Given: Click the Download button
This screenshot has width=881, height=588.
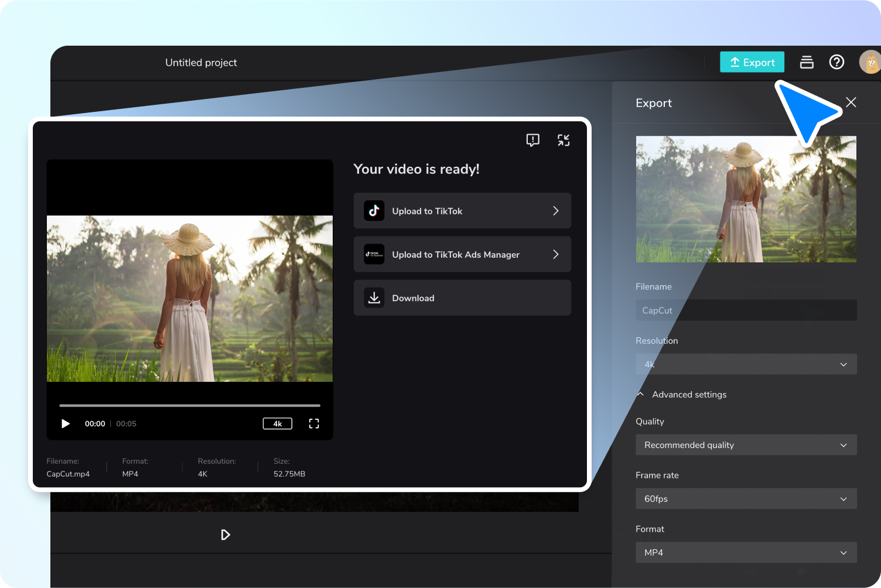Looking at the screenshot, I should tap(462, 298).
